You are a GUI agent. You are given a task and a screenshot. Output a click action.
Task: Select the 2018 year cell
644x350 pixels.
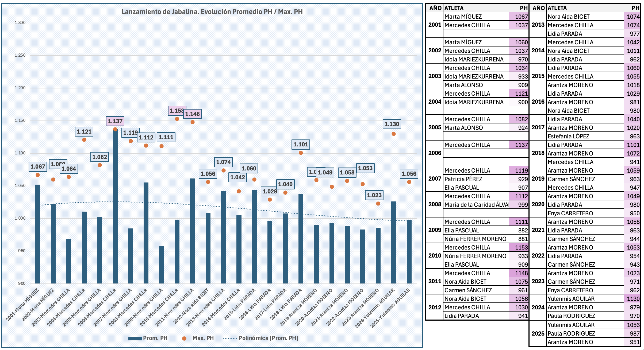pyautogui.click(x=538, y=153)
